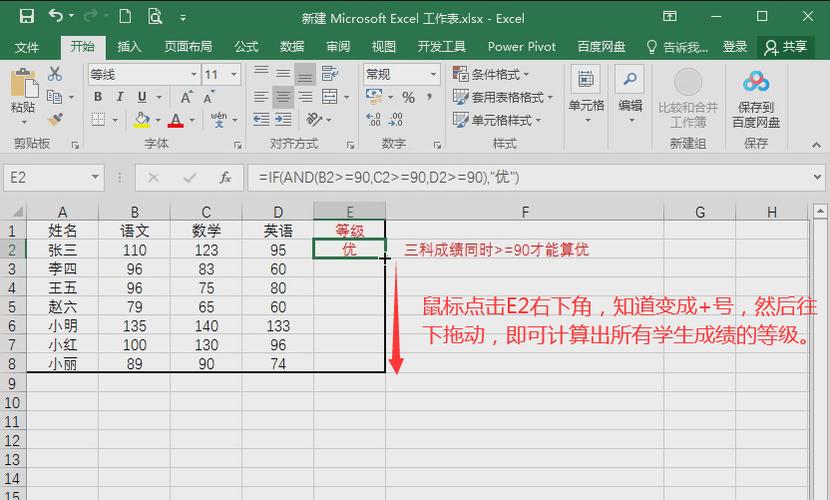This screenshot has height=500, width=830.
Task: Switch to the 插入 Insert tab
Action: (x=129, y=47)
